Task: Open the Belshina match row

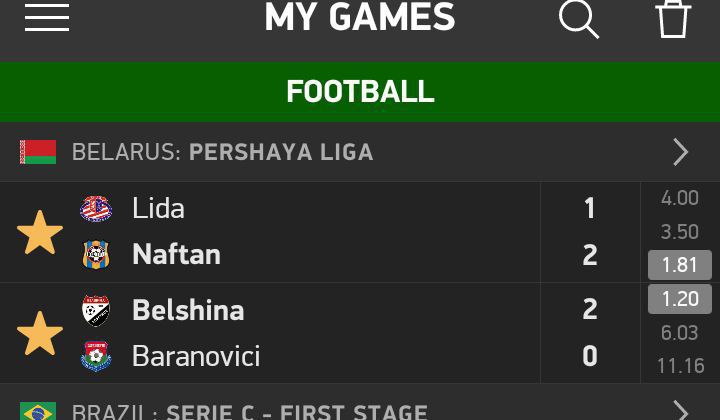Action: (270, 333)
